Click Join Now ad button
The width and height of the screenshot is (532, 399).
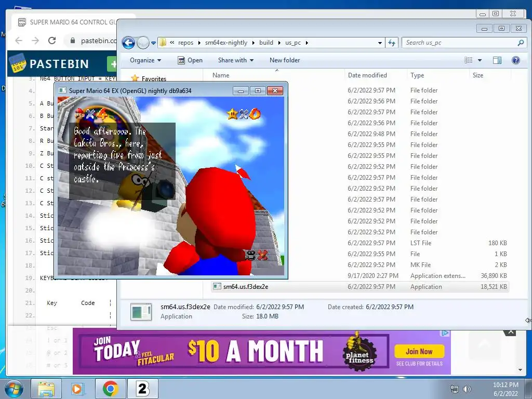point(419,352)
